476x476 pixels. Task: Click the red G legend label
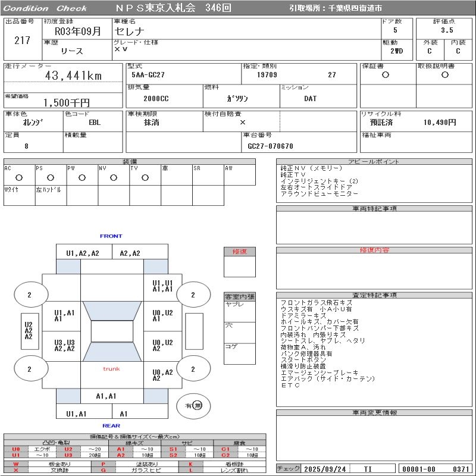click(103, 470)
